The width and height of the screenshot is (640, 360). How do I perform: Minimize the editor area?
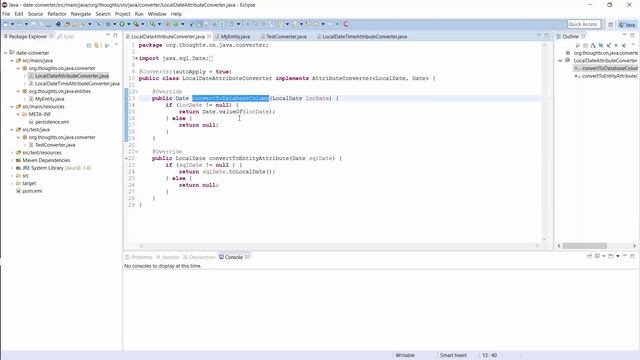pyautogui.click(x=539, y=36)
